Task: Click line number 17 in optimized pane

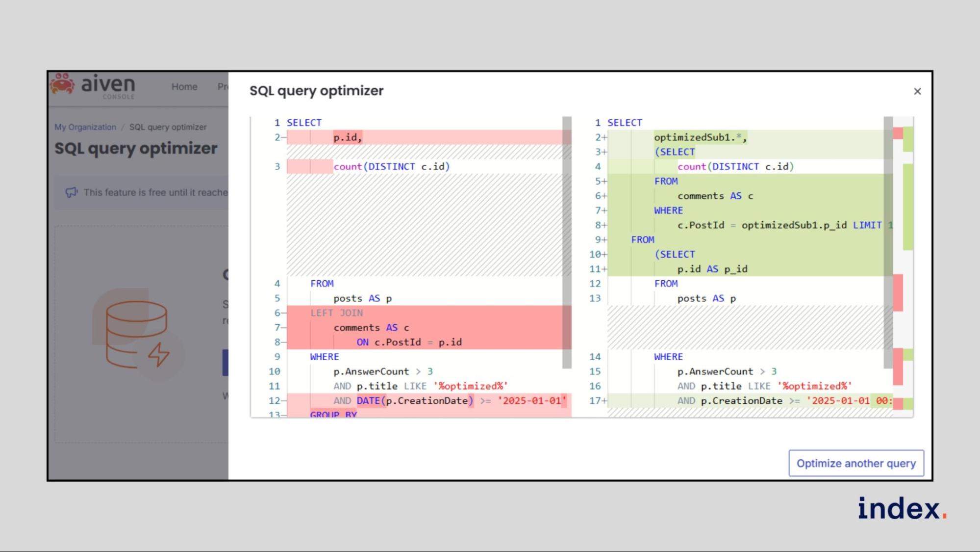Action: (595, 401)
